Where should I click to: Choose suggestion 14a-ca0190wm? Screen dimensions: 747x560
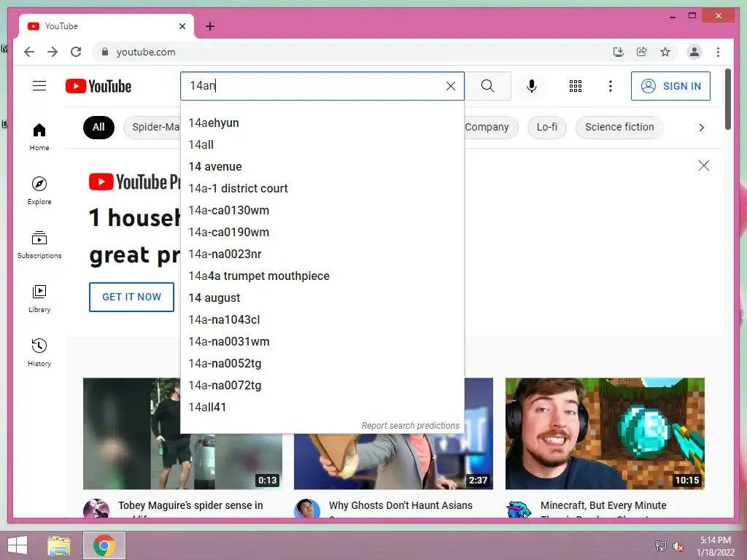[322, 233]
